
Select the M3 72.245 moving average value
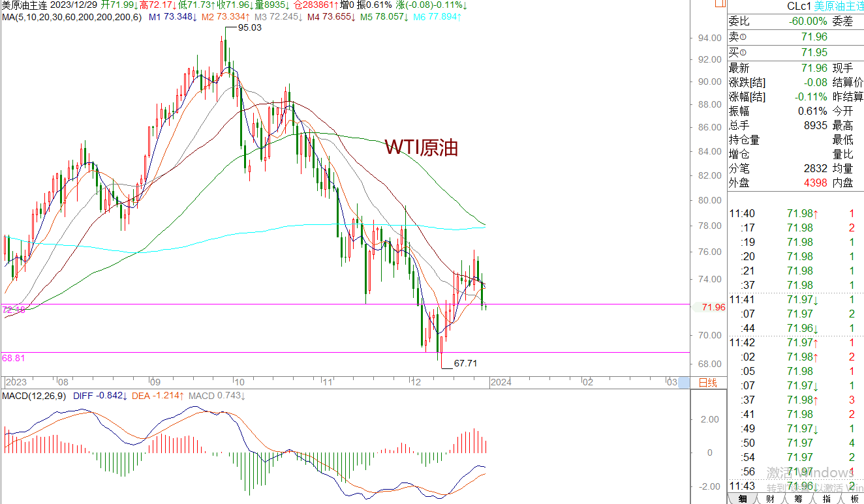[277, 16]
